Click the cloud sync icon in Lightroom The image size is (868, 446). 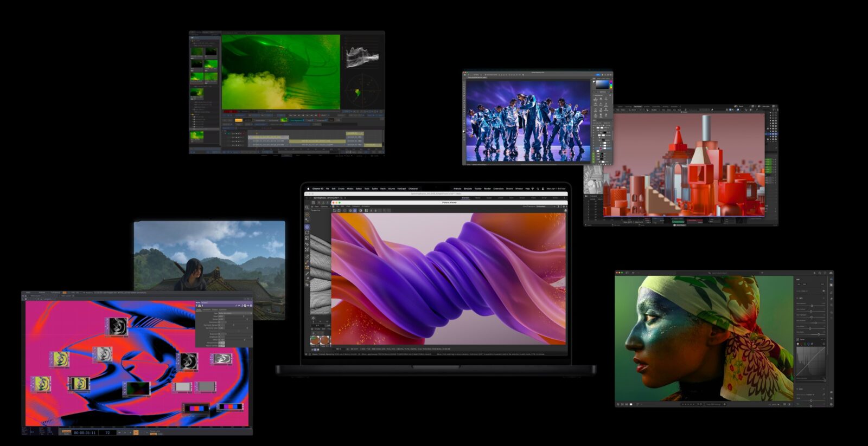coord(831,273)
